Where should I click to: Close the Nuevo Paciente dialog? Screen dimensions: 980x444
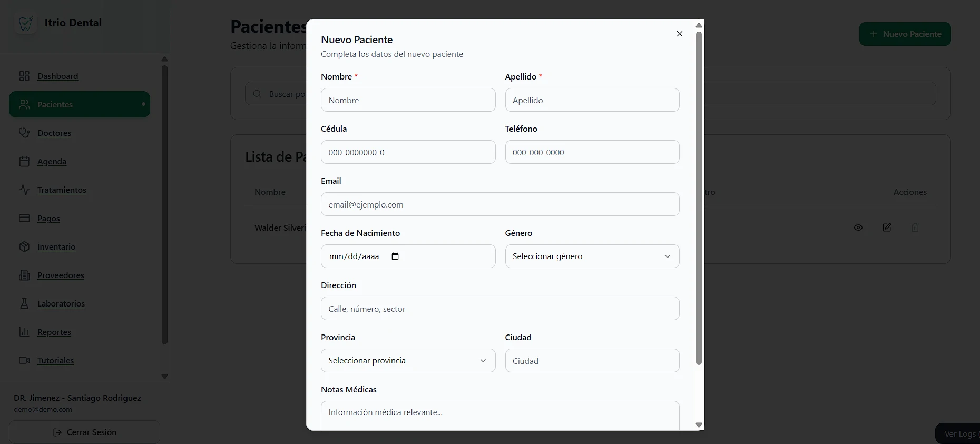(680, 34)
